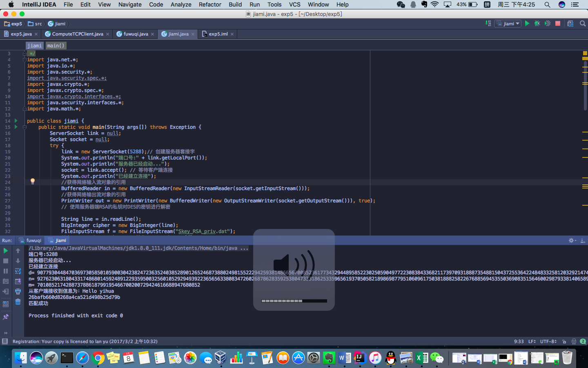Viewport: 588px width, 368px height.
Task: Switch to the fuwuqi run tab
Action: coord(30,240)
